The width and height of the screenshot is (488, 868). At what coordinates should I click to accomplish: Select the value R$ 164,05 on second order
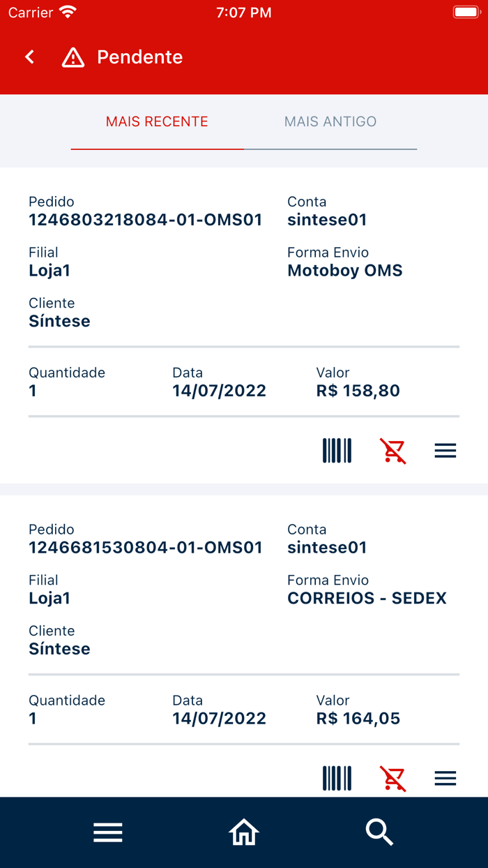point(358,718)
